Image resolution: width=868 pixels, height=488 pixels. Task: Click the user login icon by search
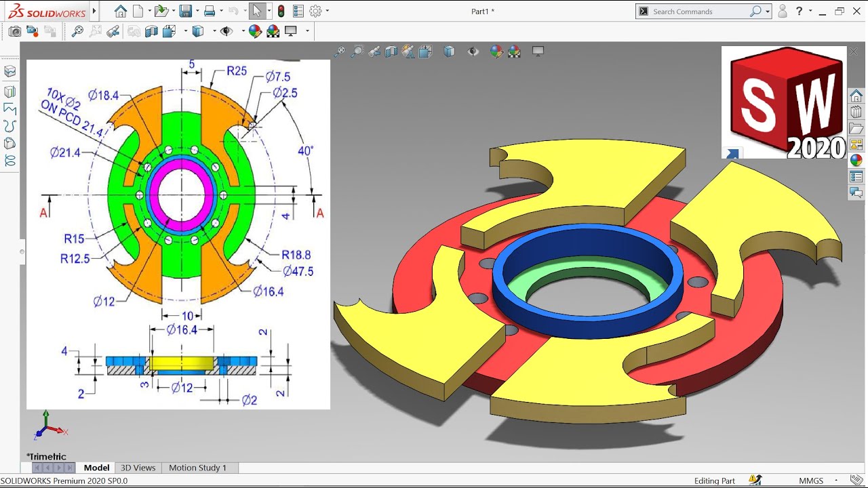(x=783, y=11)
